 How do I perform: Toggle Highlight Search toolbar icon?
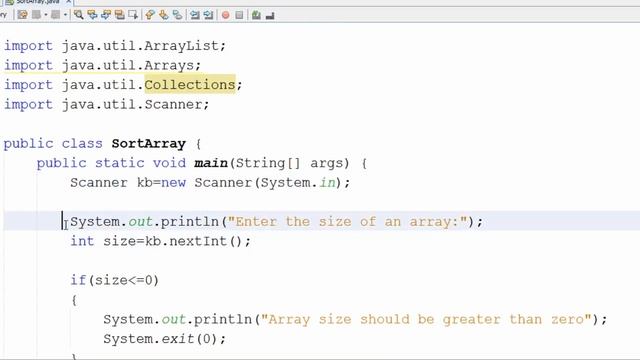(x=119, y=15)
